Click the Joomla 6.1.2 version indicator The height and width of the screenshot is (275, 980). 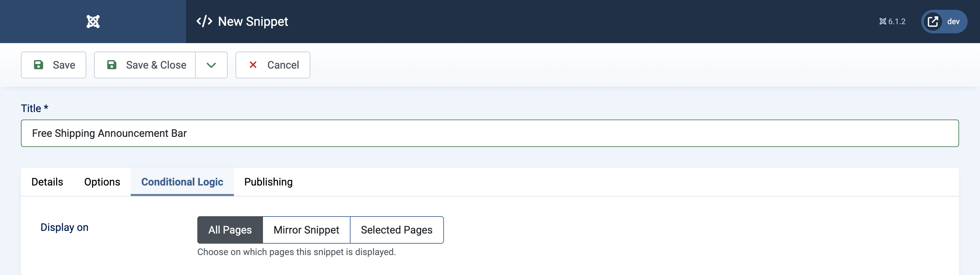coord(892,22)
